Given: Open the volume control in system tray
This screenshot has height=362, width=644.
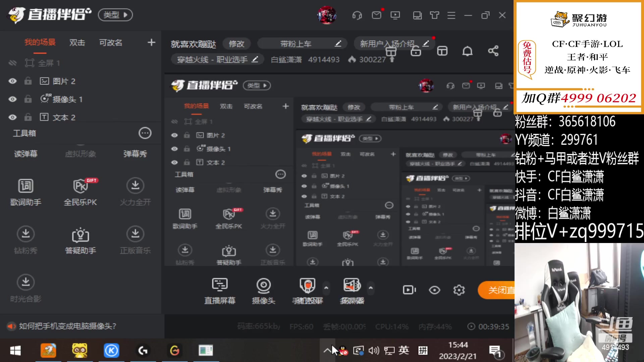Looking at the screenshot, I should (374, 351).
